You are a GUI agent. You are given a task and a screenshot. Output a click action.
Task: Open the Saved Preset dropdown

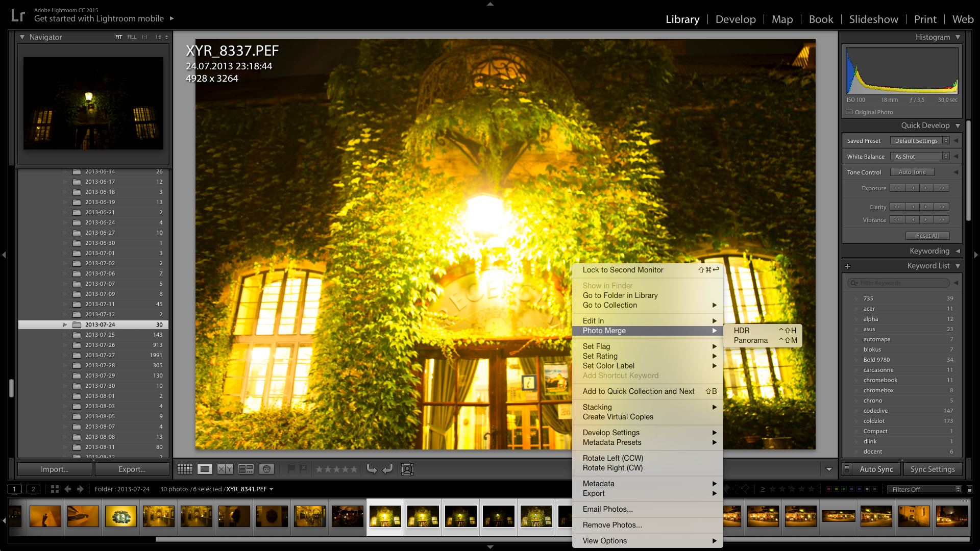[920, 141]
